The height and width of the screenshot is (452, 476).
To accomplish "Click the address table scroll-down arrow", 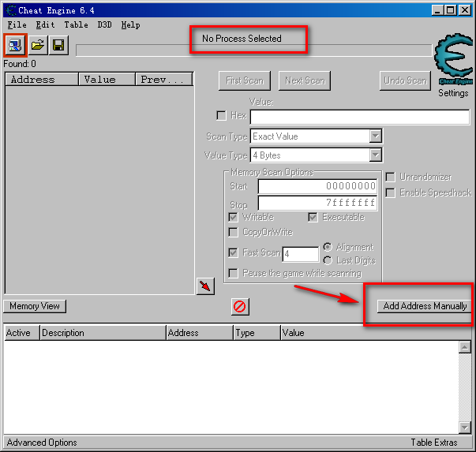I will point(465,428).
